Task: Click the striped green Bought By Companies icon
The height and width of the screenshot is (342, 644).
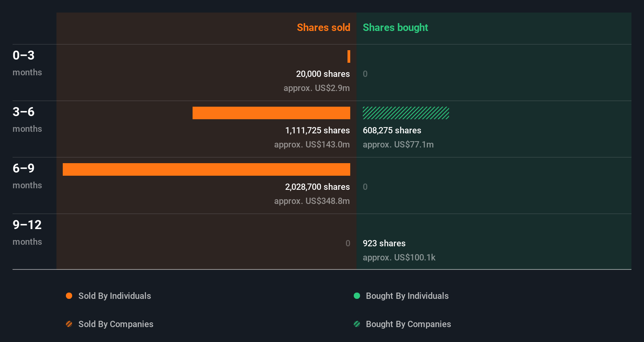Action: pyautogui.click(x=357, y=324)
